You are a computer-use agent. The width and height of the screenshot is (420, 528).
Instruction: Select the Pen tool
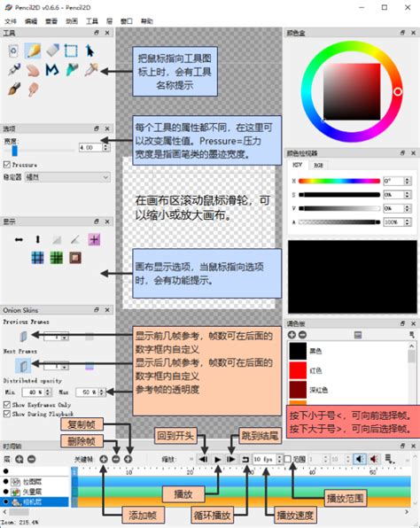14,70
